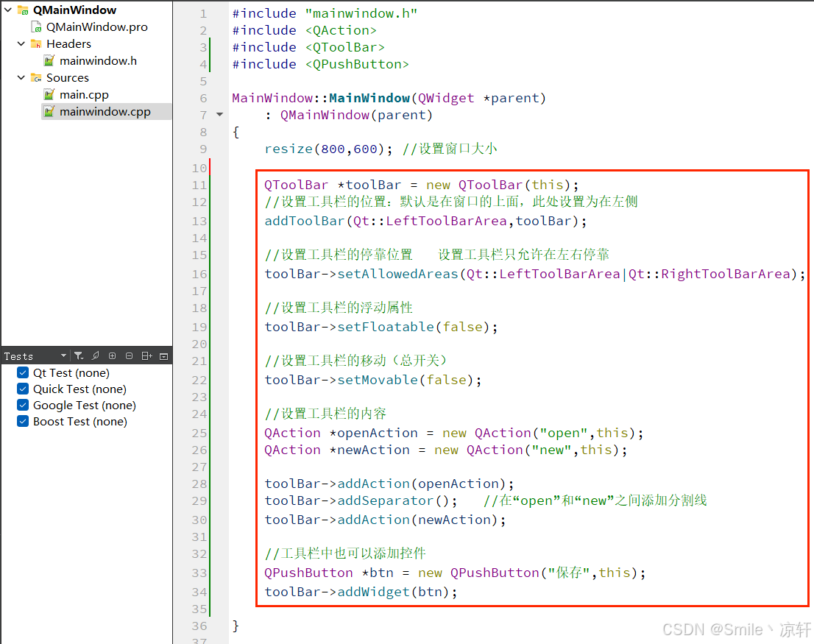Click the setFloatable(false) line
This screenshot has width=814, height=644.
click(x=381, y=327)
